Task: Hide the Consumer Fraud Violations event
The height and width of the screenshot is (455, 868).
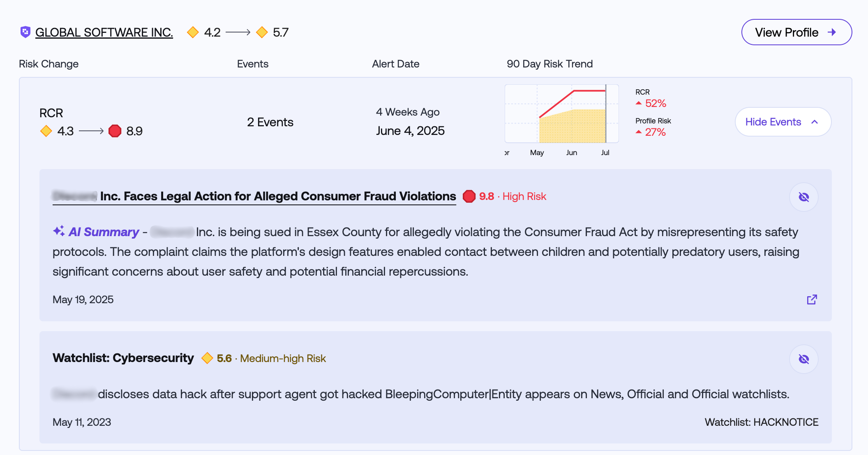Action: click(x=803, y=197)
